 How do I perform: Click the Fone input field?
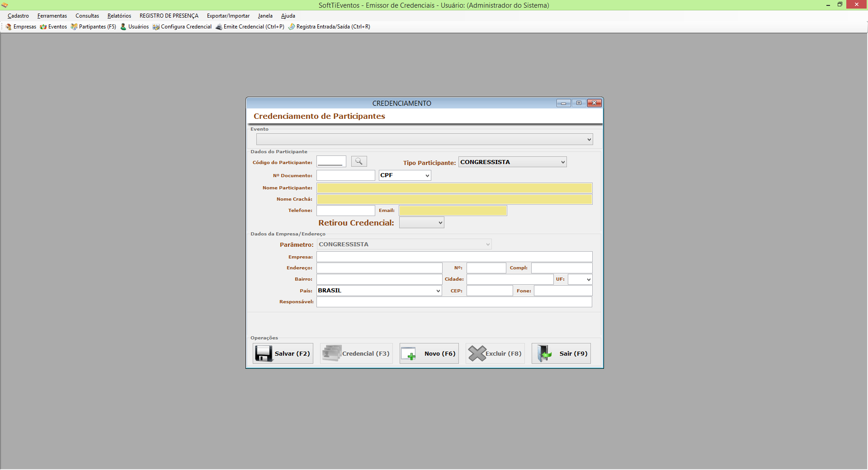(x=563, y=291)
